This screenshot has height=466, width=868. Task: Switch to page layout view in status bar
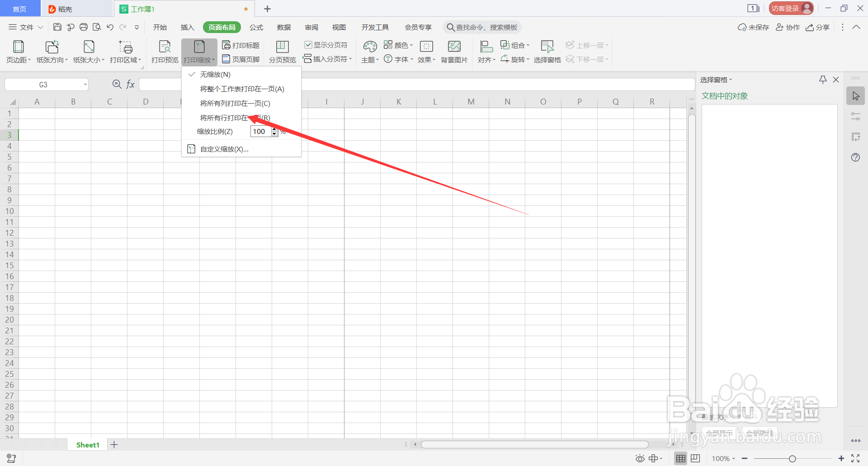coord(695,459)
